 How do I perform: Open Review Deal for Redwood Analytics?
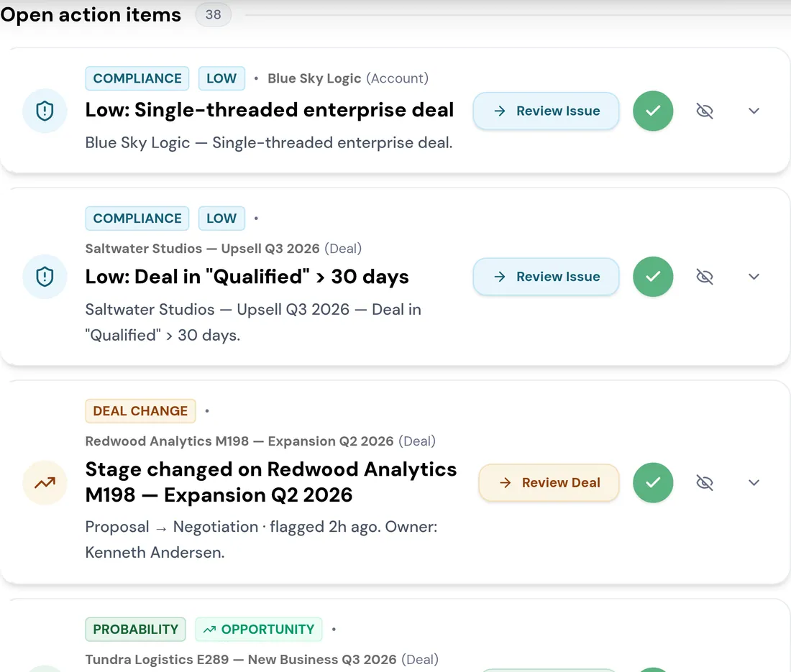[549, 483]
